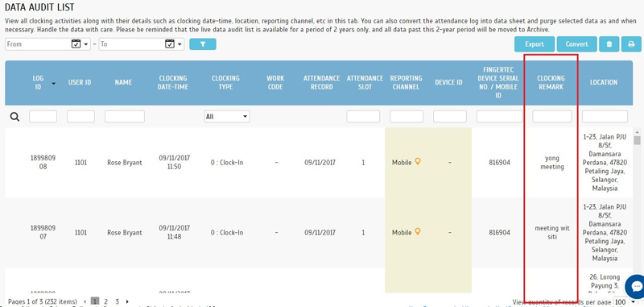Image resolution: width=644 pixels, height=307 pixels.
Task: Open the chat bubble support widget
Action: click(636, 286)
